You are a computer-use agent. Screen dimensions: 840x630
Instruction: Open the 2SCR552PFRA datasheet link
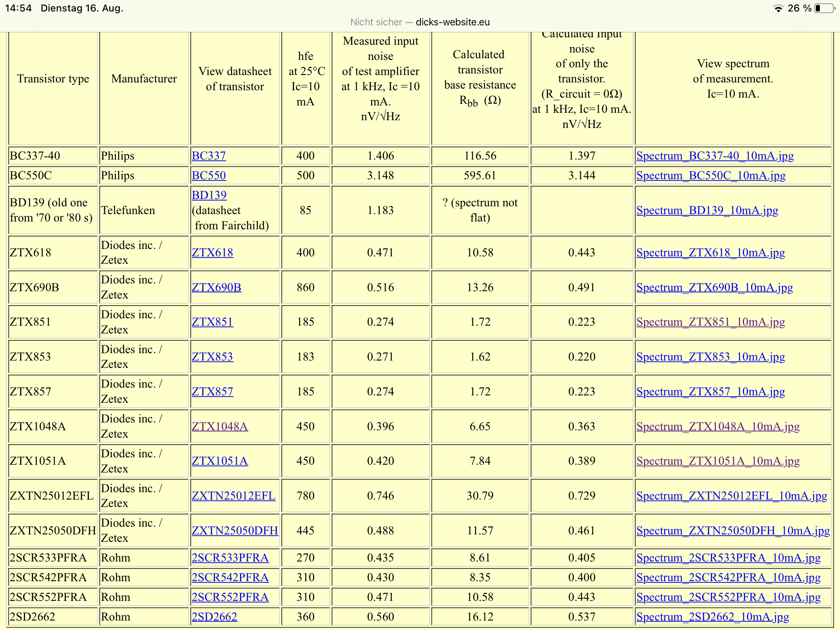231,597
